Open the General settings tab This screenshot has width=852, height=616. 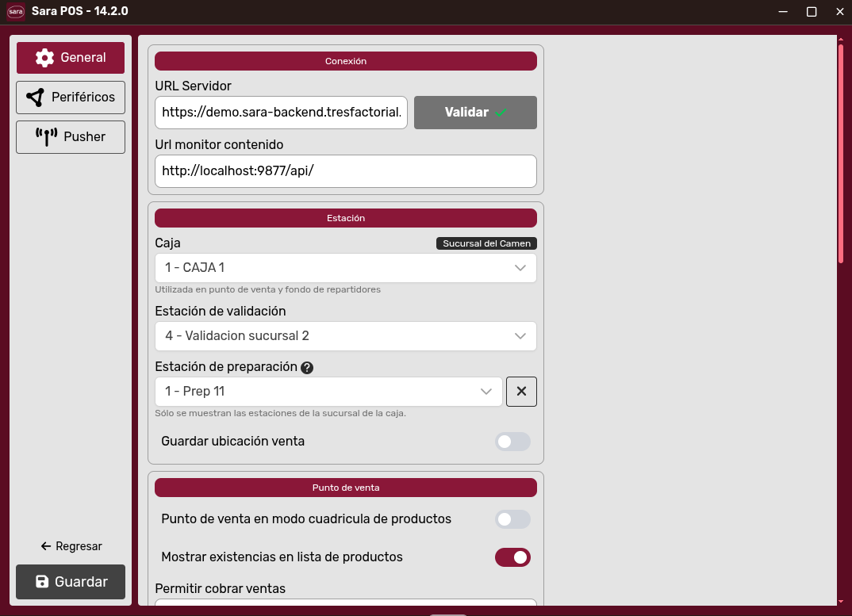[71, 58]
